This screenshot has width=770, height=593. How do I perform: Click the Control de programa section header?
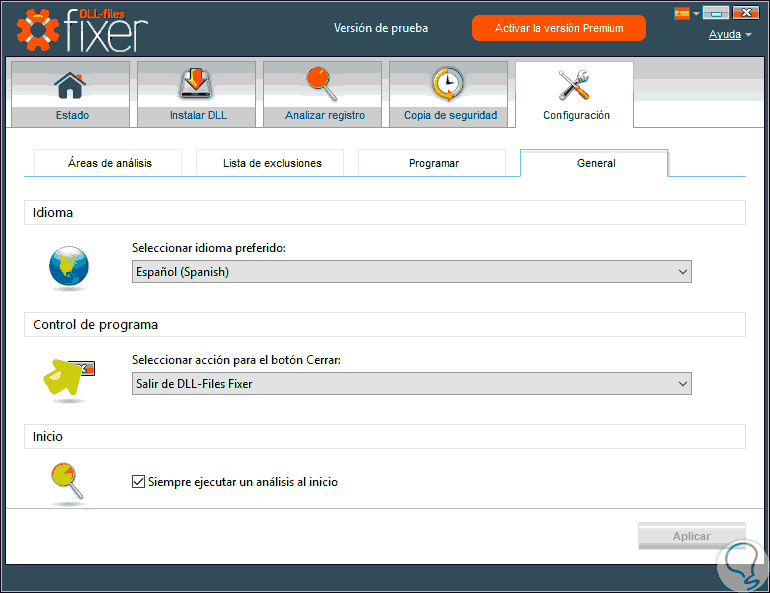click(x=385, y=324)
